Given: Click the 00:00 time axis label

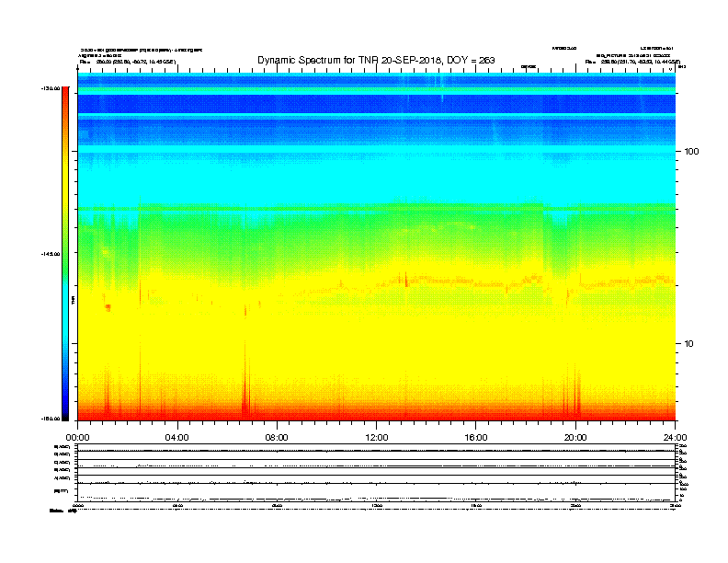Looking at the screenshot, I should coord(77,438).
